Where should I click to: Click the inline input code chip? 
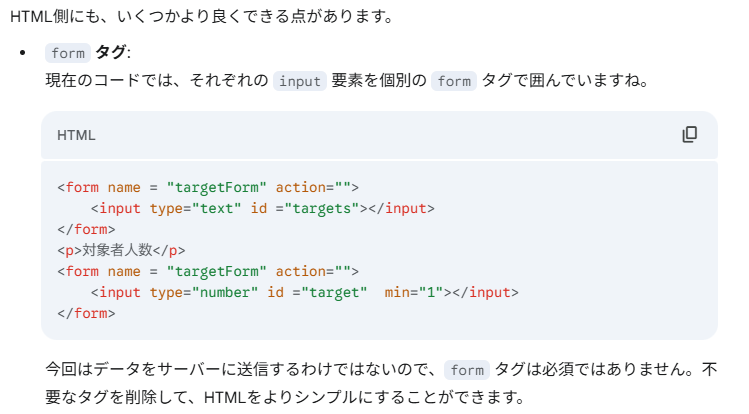(299, 81)
